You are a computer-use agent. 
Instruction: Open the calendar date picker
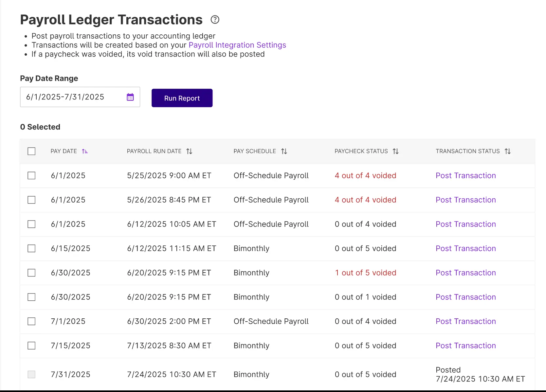click(x=130, y=97)
